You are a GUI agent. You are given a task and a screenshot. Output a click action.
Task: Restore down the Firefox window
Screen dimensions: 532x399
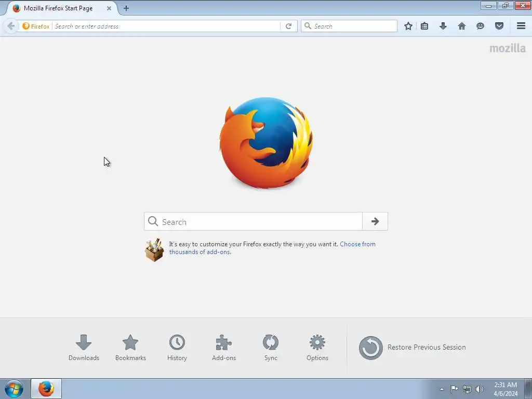pos(506,6)
